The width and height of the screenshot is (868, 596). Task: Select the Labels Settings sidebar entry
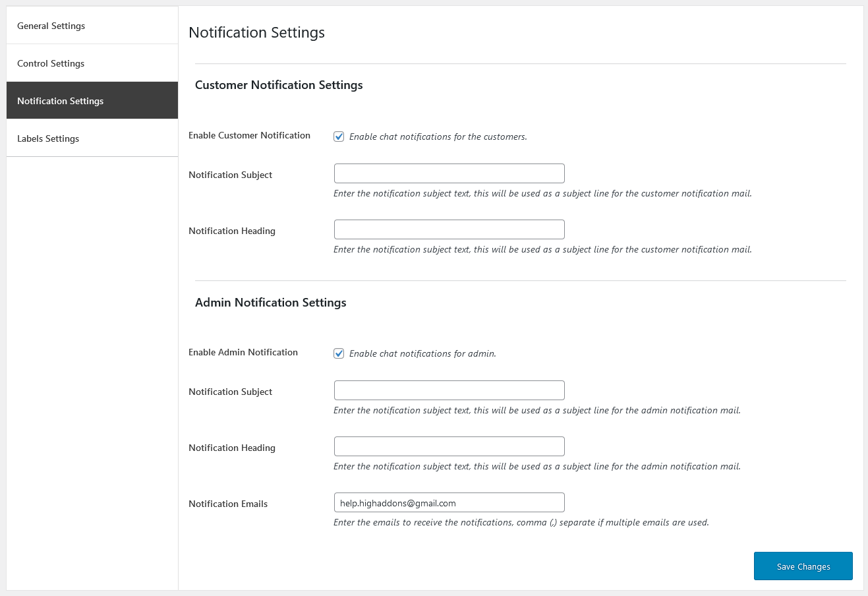tap(47, 138)
